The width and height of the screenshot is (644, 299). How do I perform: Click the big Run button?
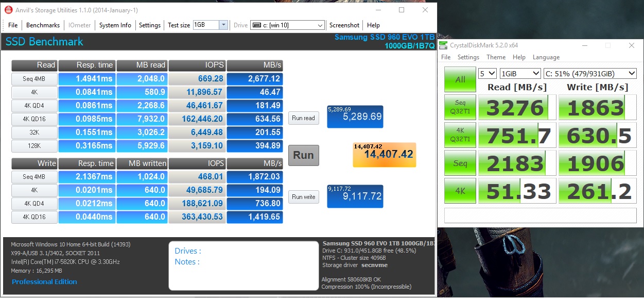[304, 155]
